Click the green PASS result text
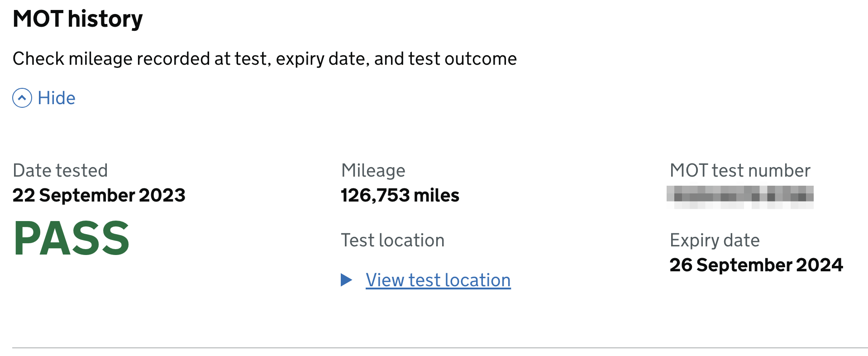This screenshot has width=868, height=356. click(x=72, y=238)
